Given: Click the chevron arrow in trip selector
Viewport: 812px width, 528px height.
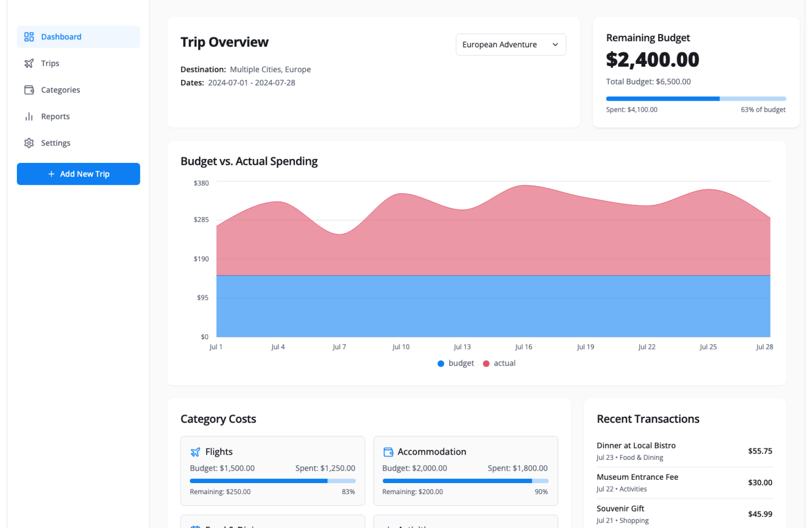Looking at the screenshot, I should click(555, 44).
